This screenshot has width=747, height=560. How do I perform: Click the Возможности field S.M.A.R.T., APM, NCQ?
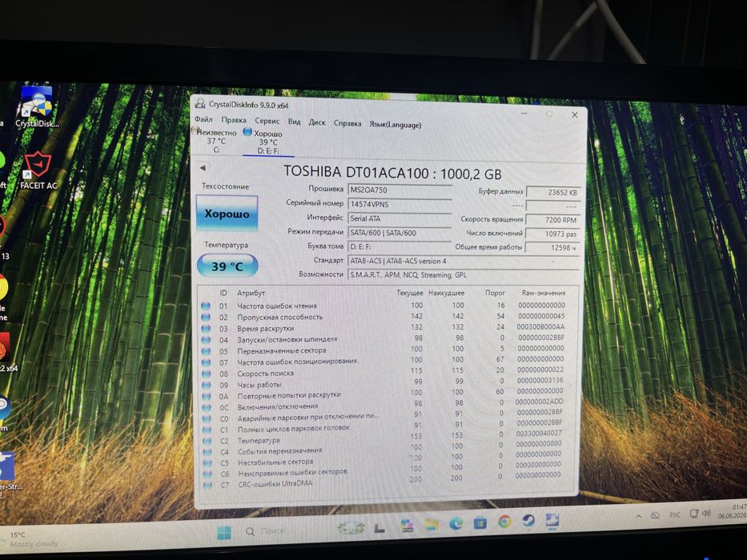click(x=464, y=274)
